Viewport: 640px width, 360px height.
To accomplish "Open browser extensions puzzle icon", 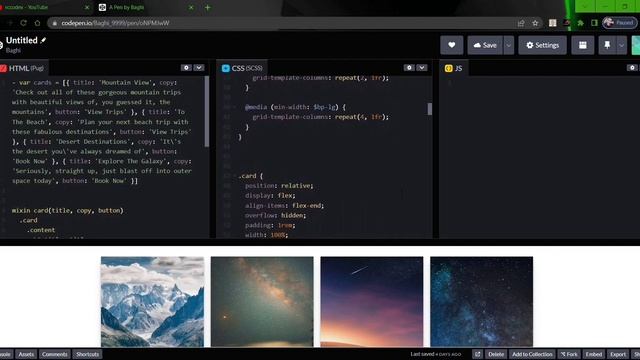I will point(580,23).
